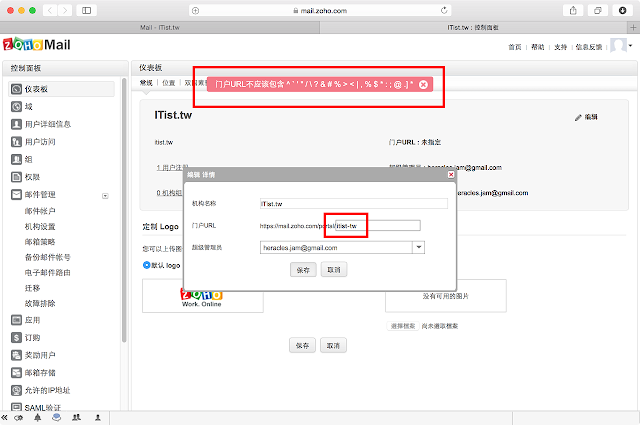The width and height of the screenshot is (640, 425).
Task: Click 保存 in the edit details dialog
Action: 303,270
